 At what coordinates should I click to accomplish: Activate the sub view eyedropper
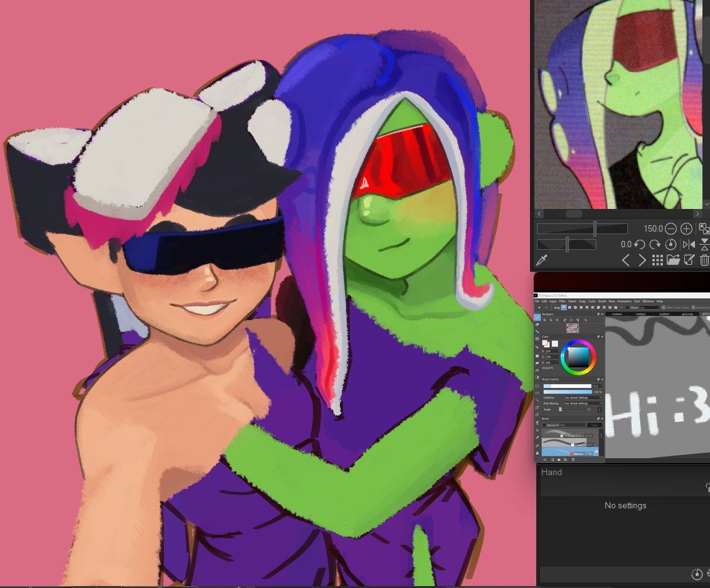tap(541, 260)
